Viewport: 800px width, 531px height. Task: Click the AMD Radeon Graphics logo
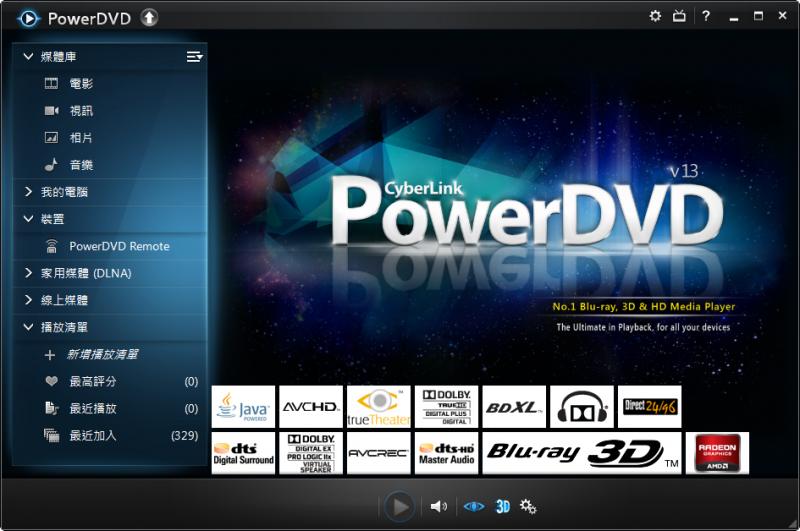pyautogui.click(x=717, y=453)
